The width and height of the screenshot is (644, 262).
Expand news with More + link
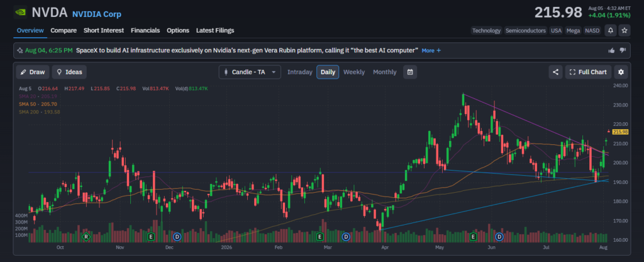431,50
